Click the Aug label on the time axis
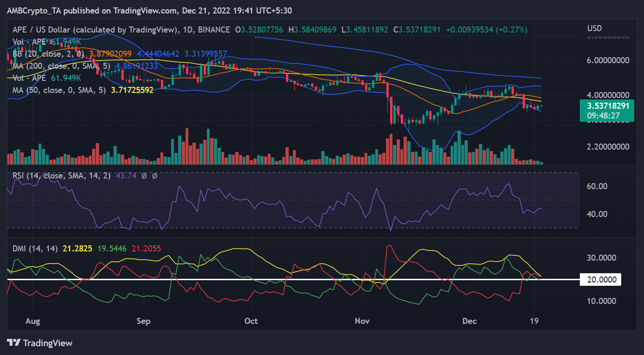 pyautogui.click(x=33, y=321)
